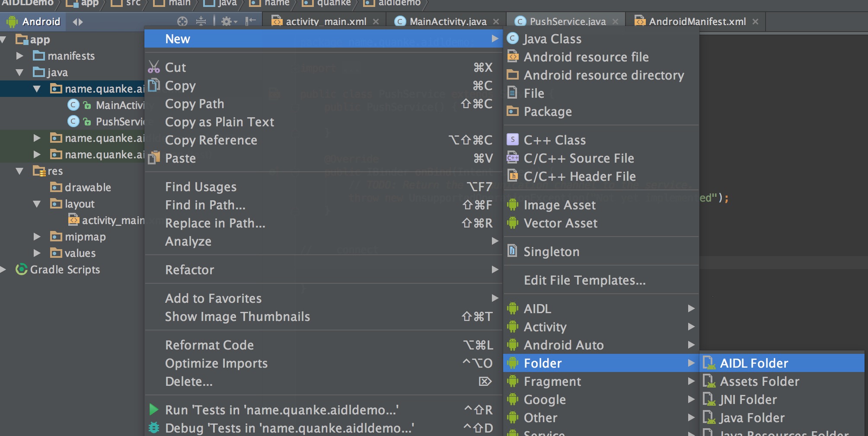
Task: Choose Java Class in New submenu
Action: click(552, 39)
